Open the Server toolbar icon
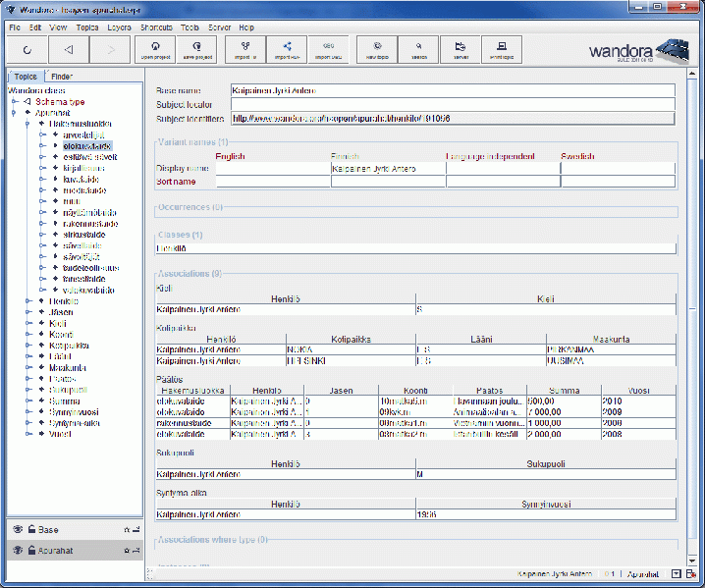The image size is (705, 588). pos(461,50)
